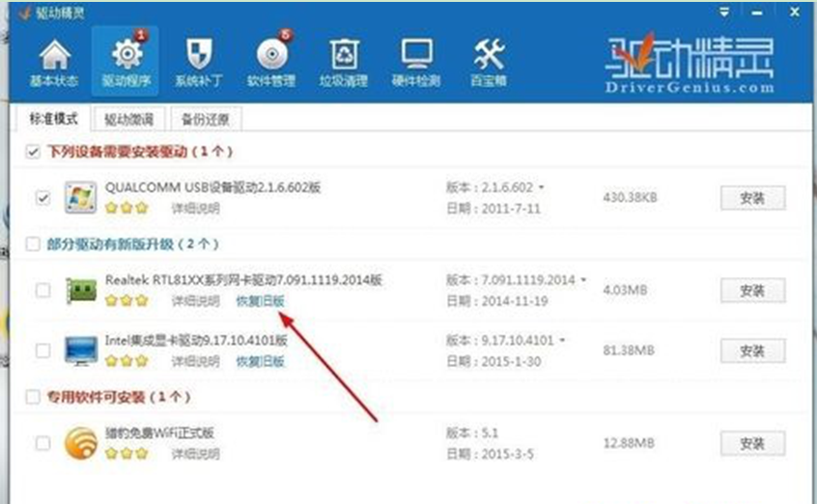Viewport: 817px width, 504px height.
Task: Check the Realtek RTL81XX driver checkbox
Action: pyautogui.click(x=43, y=290)
